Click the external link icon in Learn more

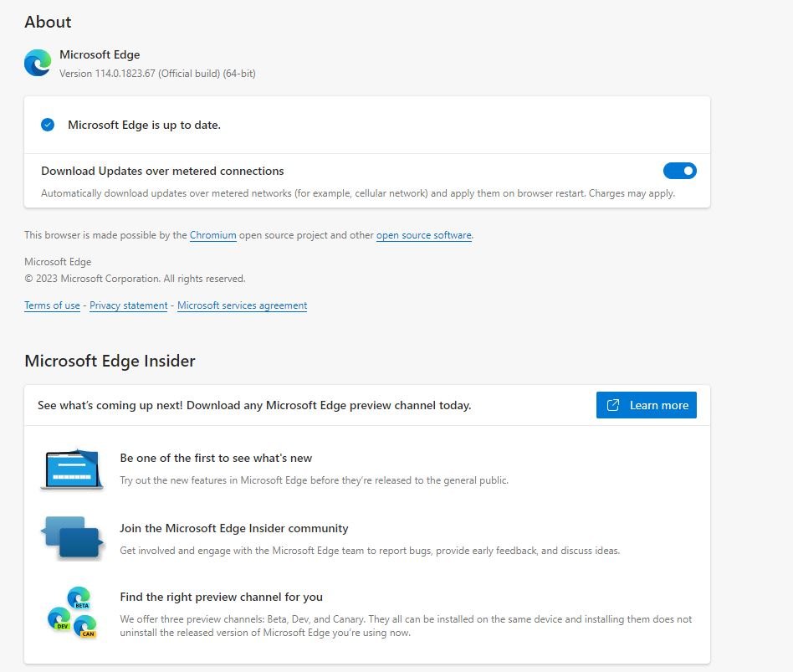click(613, 405)
